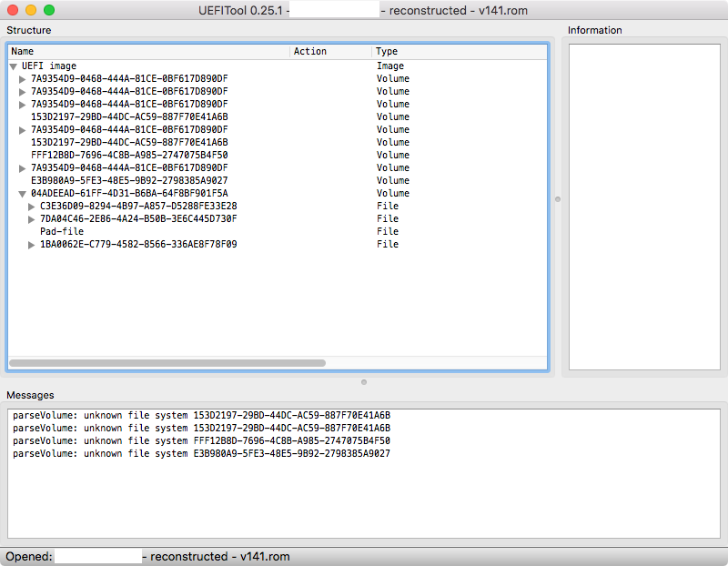Viewport: 728px width, 566px height.
Task: Click the splitter handle between Structure and Information
Action: click(x=558, y=199)
